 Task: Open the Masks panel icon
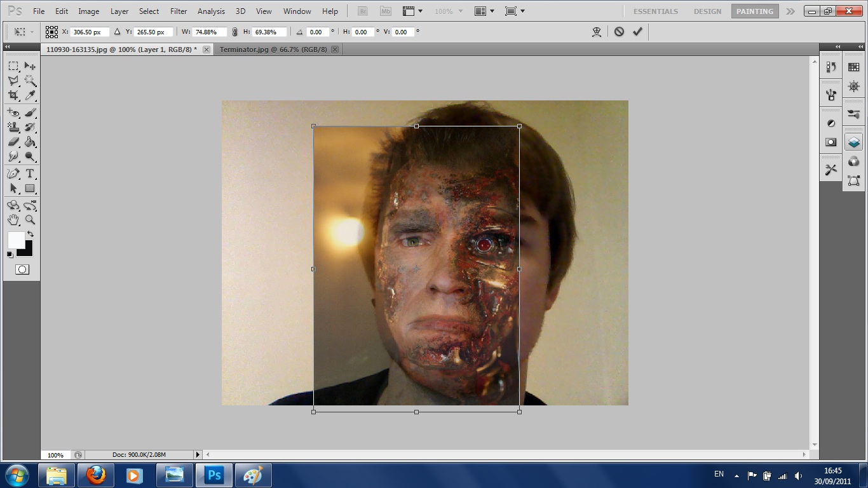tap(831, 142)
